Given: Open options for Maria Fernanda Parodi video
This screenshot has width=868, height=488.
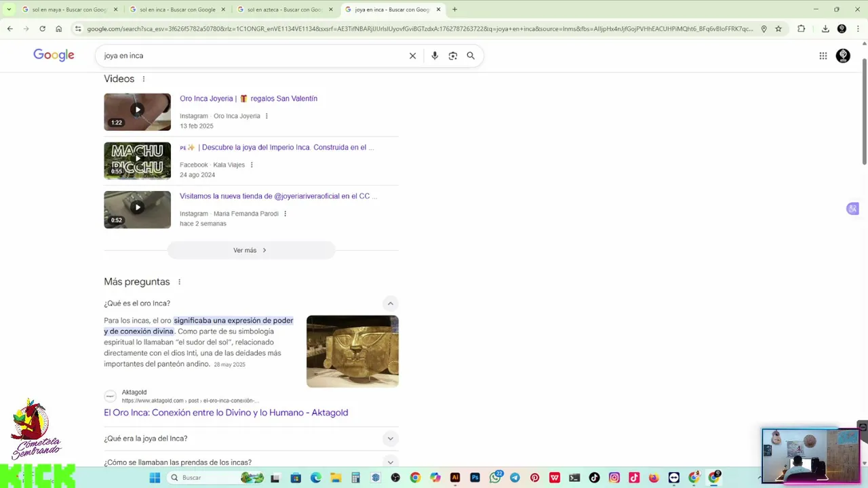Looking at the screenshot, I should coord(285,213).
